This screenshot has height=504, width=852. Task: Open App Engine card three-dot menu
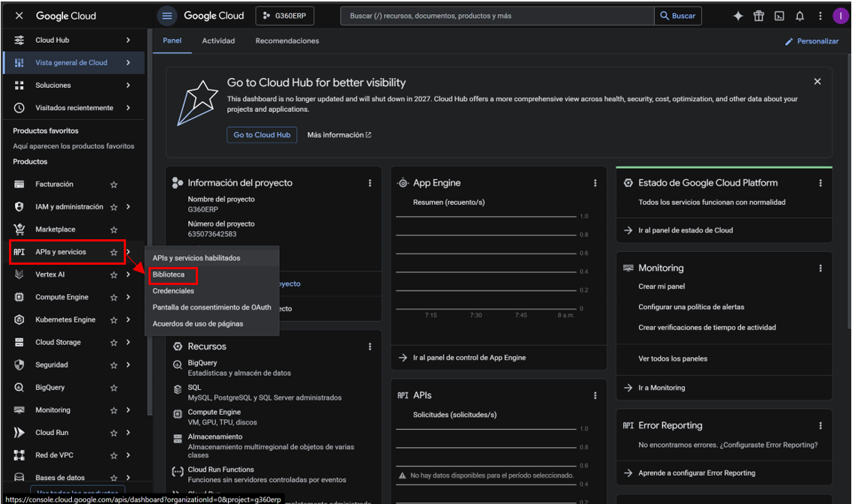(595, 183)
